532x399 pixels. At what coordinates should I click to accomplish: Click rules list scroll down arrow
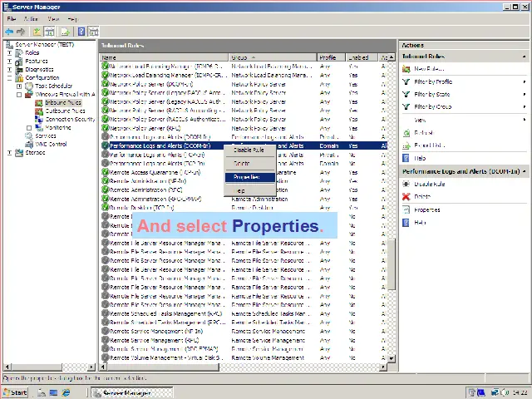point(392,358)
